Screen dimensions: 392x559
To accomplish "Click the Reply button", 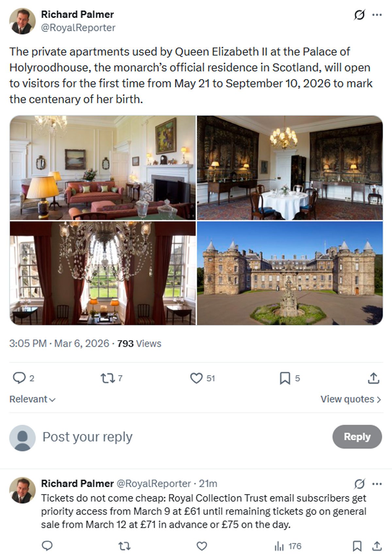I will click(x=357, y=436).
